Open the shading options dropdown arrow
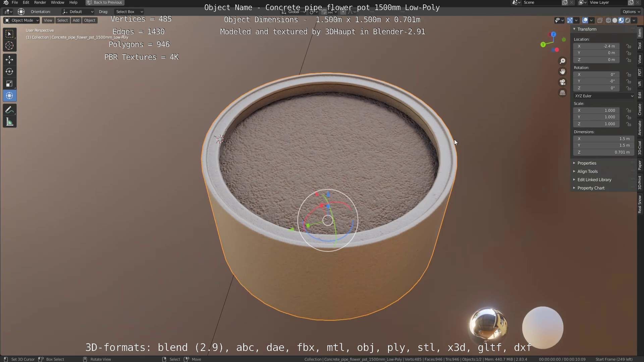 634,20
